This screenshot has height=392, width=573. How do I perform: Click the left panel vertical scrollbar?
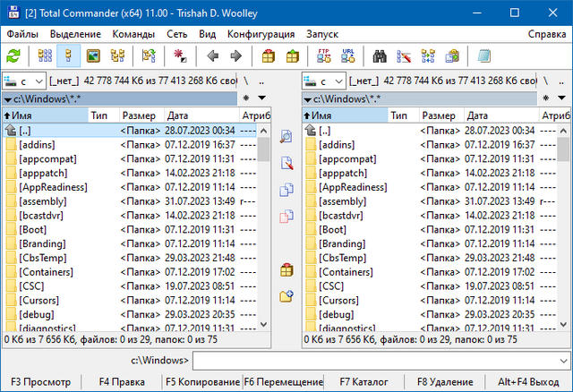click(263, 224)
